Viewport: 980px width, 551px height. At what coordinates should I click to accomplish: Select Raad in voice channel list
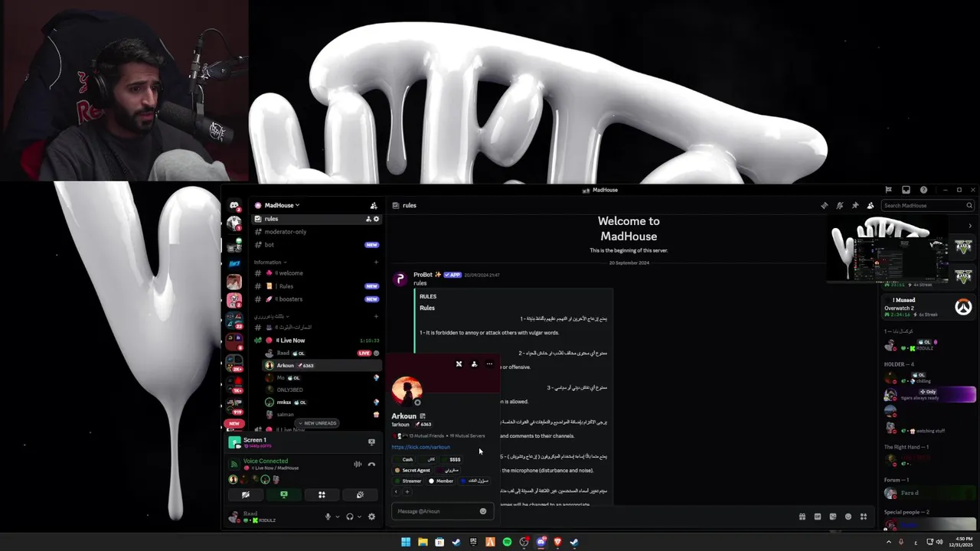tap(320, 353)
